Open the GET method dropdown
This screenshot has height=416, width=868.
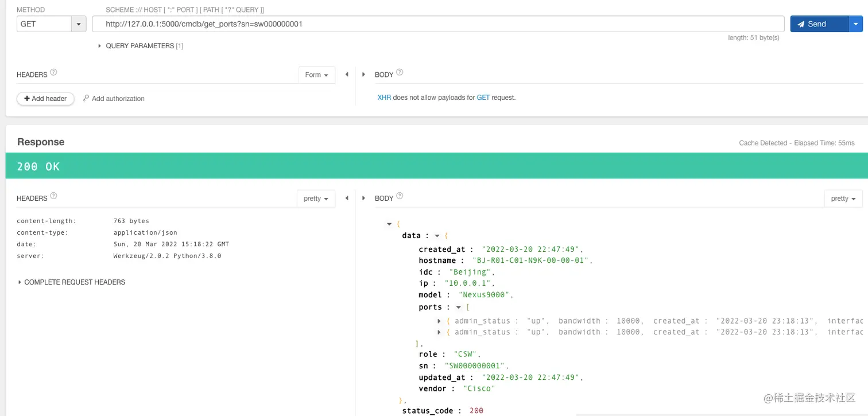78,24
